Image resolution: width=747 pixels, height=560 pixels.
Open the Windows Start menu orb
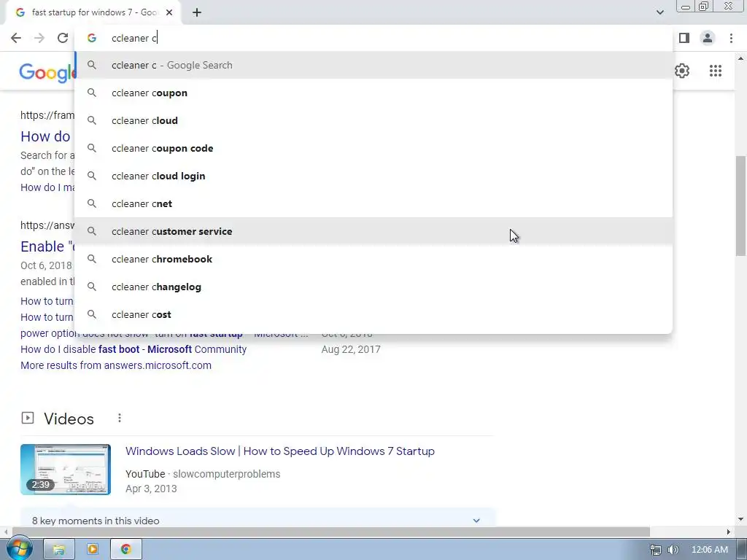pyautogui.click(x=18, y=548)
